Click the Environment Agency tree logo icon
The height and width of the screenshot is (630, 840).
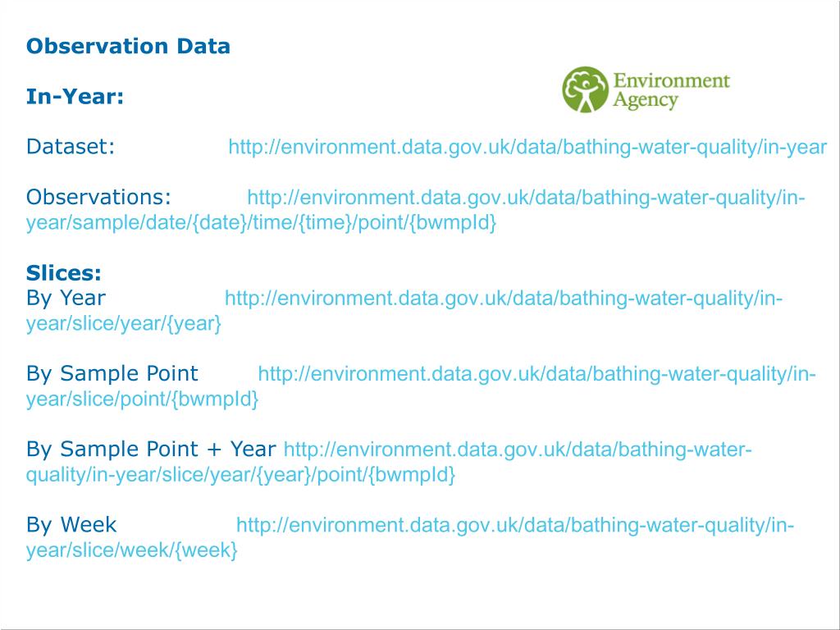(x=585, y=89)
